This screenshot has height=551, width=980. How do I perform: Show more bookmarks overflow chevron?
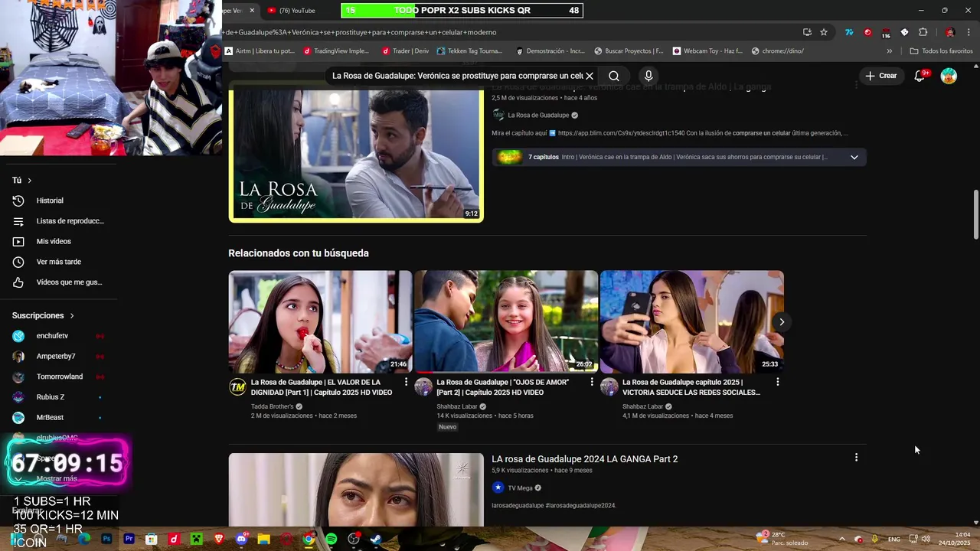tap(889, 51)
